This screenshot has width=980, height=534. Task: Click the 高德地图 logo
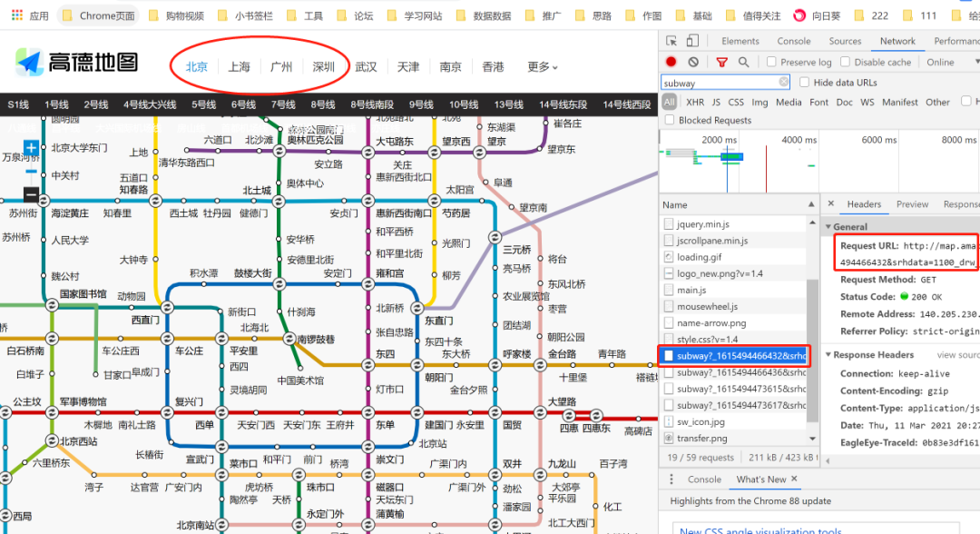[x=76, y=63]
